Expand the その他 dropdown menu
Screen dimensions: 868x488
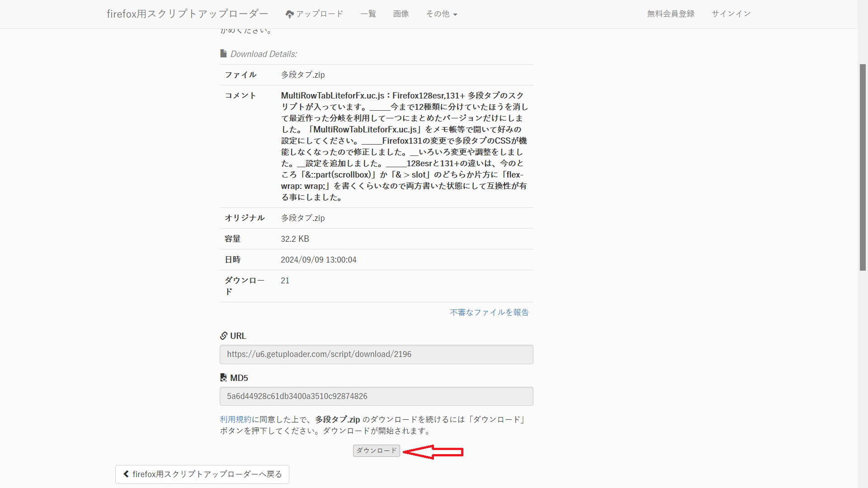[438, 14]
